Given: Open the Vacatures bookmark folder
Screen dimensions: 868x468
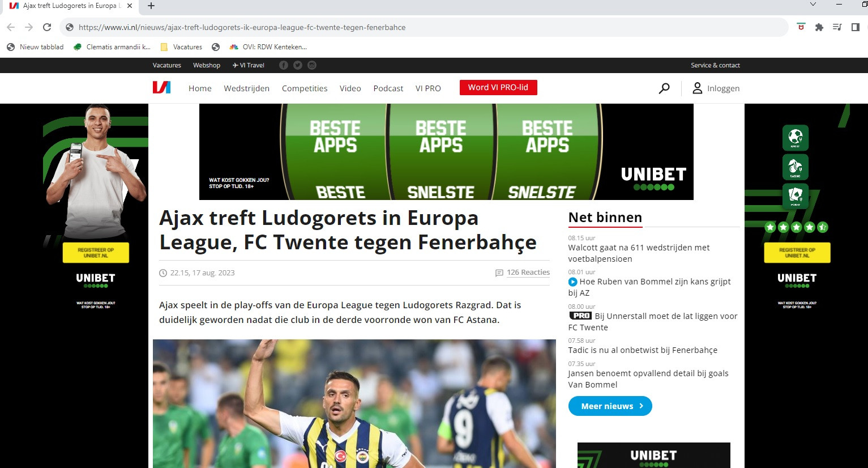Looking at the screenshot, I should [x=181, y=47].
